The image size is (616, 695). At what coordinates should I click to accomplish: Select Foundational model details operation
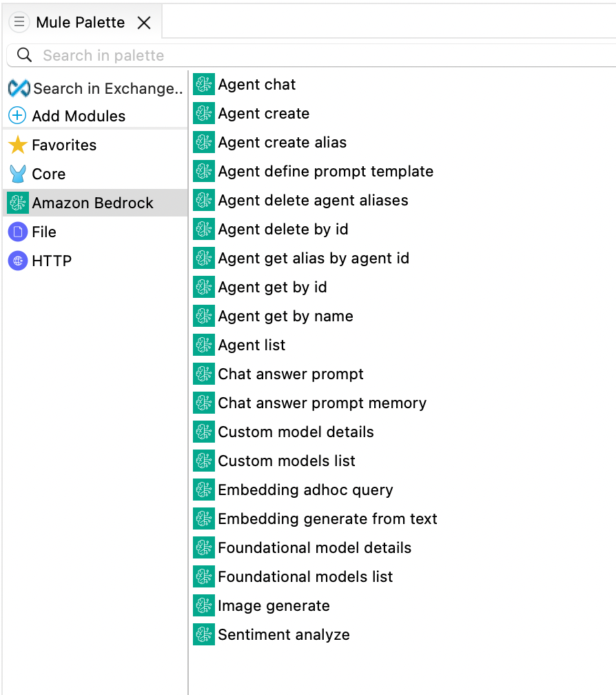tap(314, 548)
